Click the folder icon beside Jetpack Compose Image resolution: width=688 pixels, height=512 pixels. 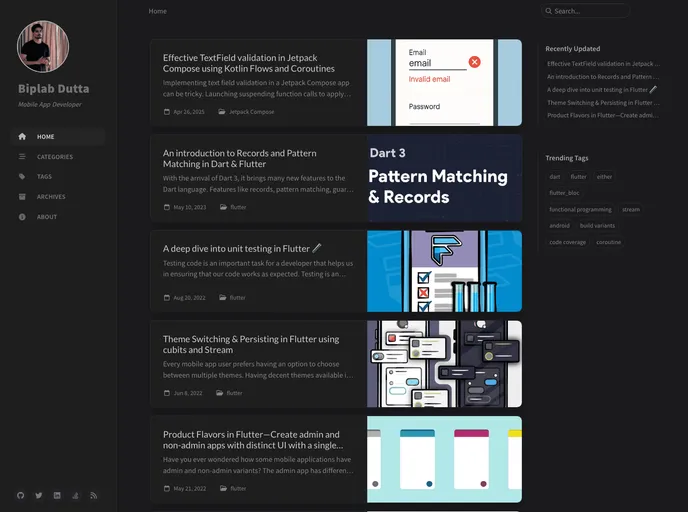click(x=222, y=112)
